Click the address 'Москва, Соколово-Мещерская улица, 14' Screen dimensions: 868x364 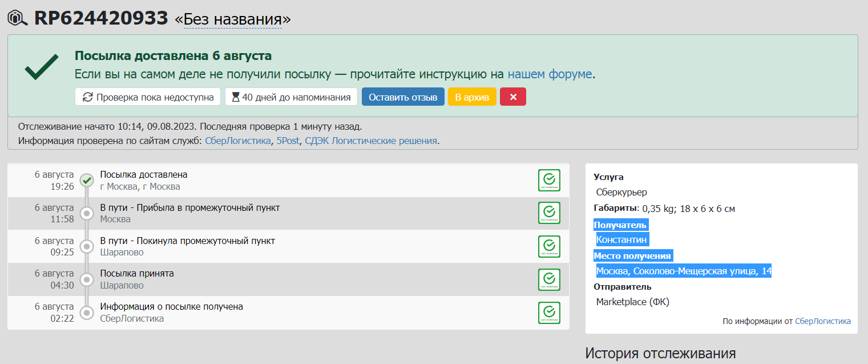[x=684, y=271]
